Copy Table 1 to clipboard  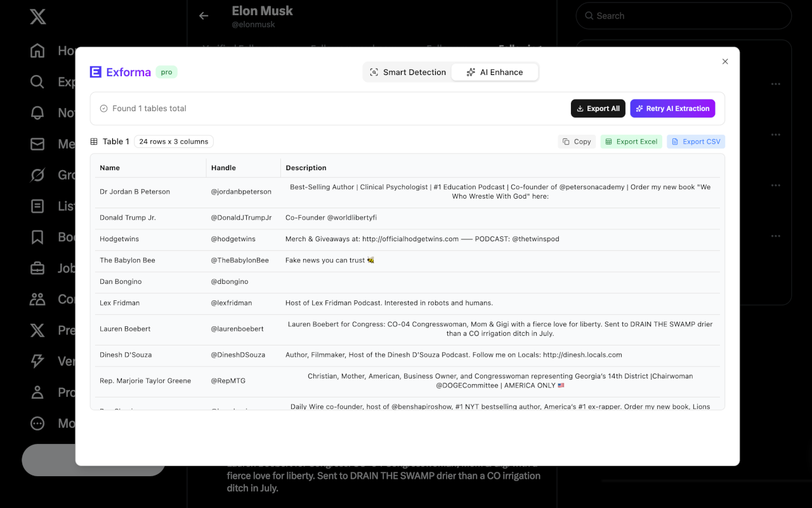(x=577, y=142)
